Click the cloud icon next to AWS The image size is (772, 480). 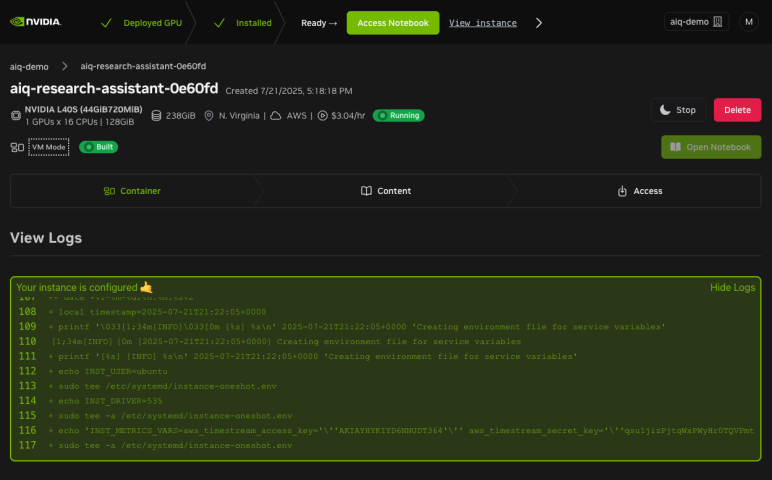(275, 116)
